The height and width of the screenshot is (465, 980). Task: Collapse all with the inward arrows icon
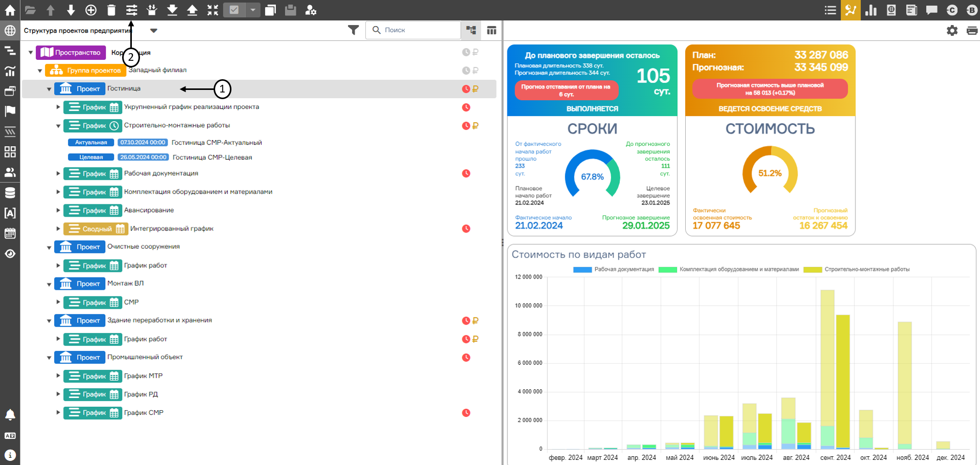point(213,10)
